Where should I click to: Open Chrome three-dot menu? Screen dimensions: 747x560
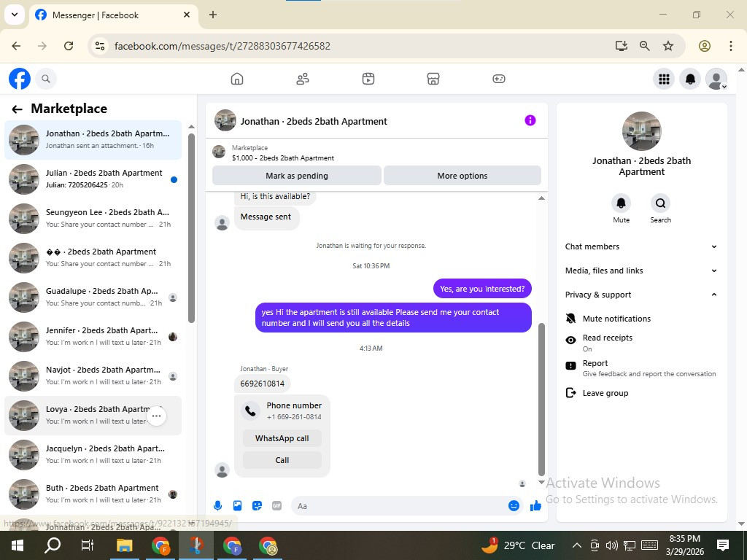point(731,46)
